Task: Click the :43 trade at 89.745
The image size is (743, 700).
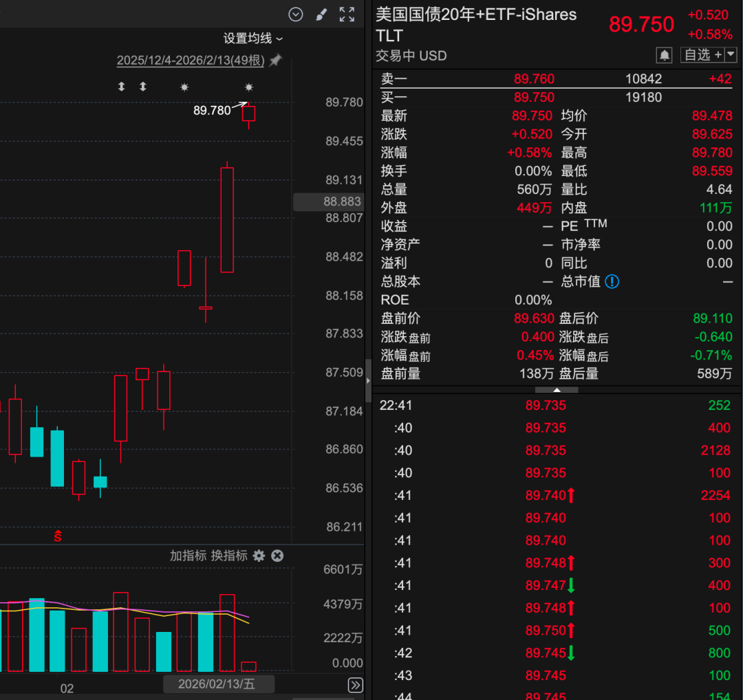Action: coord(555,675)
